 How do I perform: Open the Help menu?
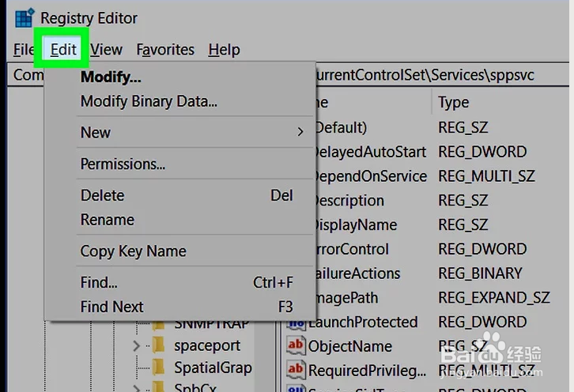[x=224, y=50]
